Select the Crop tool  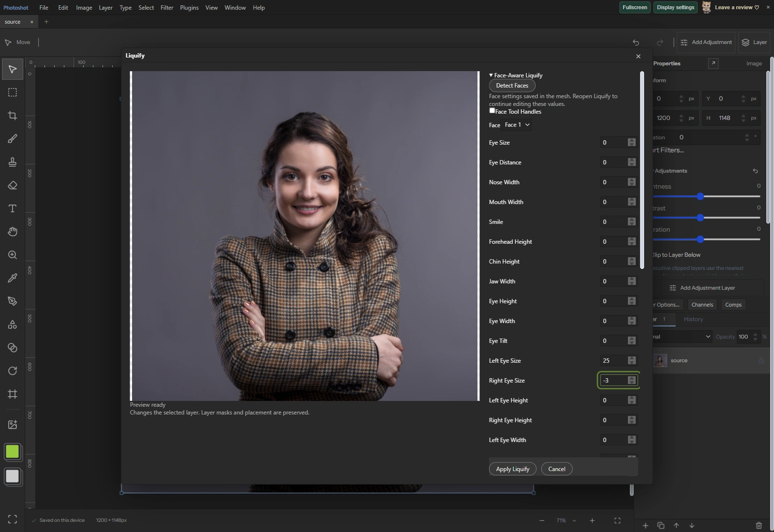(x=13, y=116)
